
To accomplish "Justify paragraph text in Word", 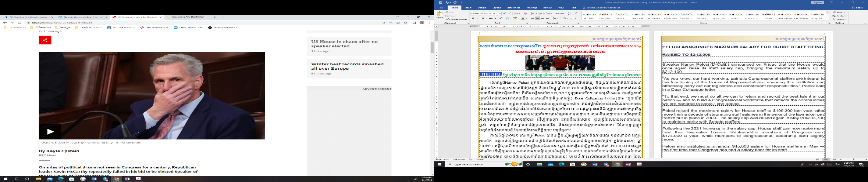I will pyautogui.click(x=547, y=18).
